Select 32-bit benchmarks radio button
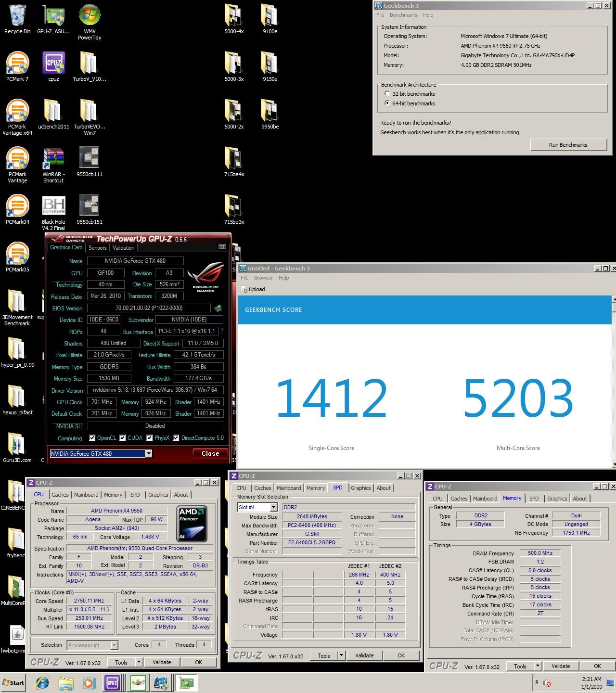The image size is (616, 693). click(x=387, y=94)
